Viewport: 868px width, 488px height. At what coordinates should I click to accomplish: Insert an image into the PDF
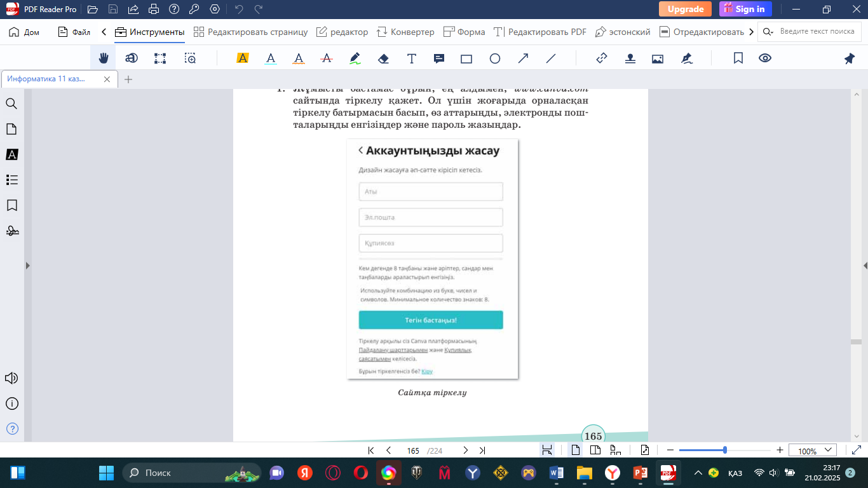coord(658,58)
